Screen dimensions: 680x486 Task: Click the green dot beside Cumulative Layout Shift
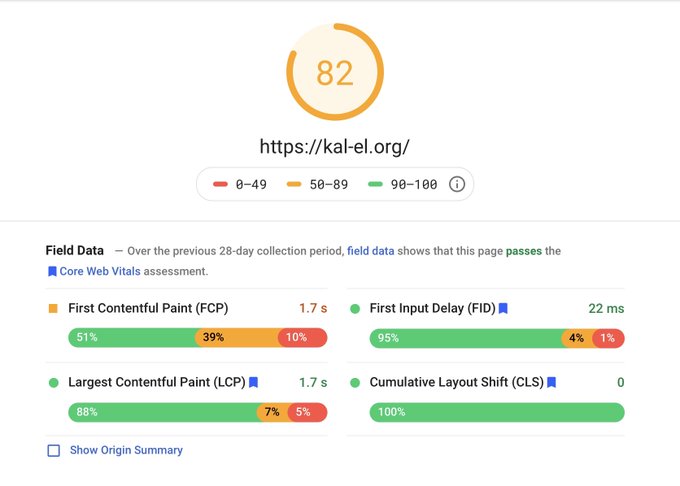coord(355,382)
